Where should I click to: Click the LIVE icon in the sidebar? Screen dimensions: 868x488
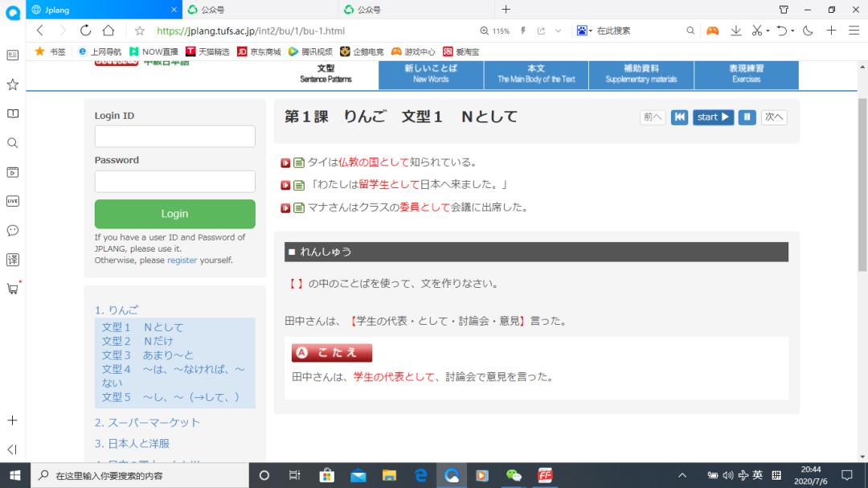tap(12, 201)
